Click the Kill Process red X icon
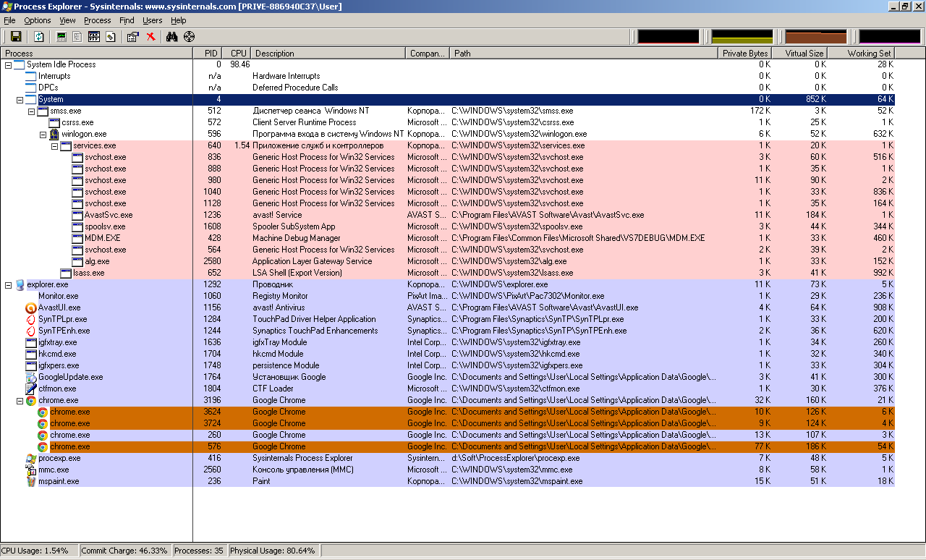926x560 pixels. pos(150,37)
